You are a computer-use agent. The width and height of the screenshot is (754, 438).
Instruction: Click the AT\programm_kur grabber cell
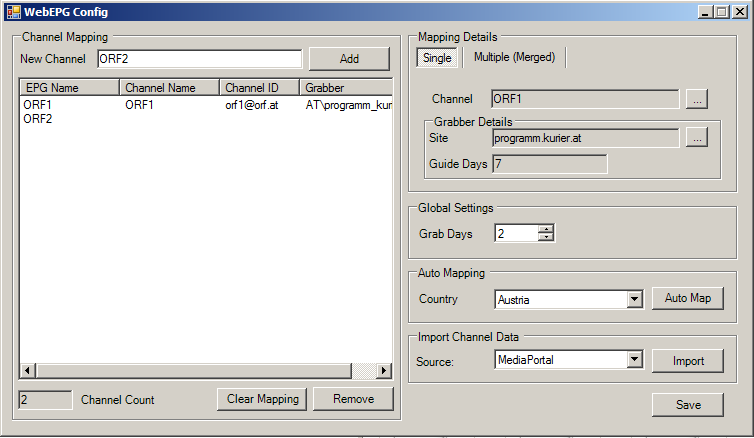pos(349,105)
